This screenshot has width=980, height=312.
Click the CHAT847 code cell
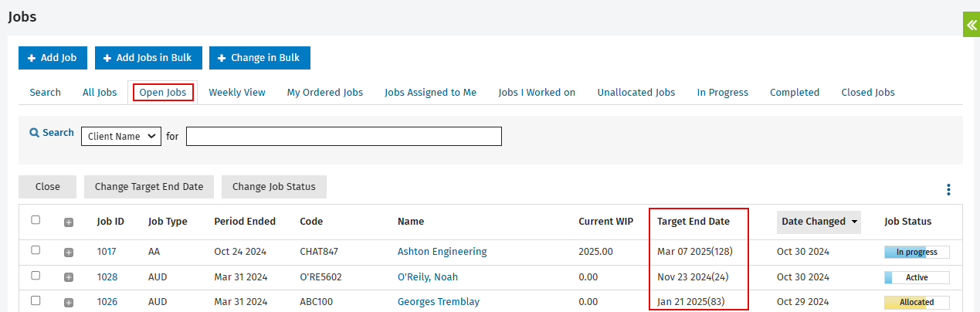[x=319, y=252]
